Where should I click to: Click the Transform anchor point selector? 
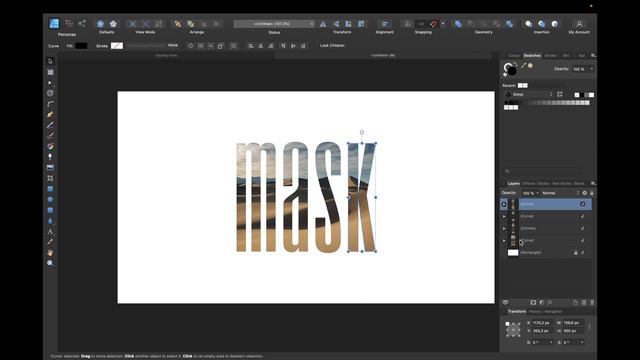click(x=513, y=330)
